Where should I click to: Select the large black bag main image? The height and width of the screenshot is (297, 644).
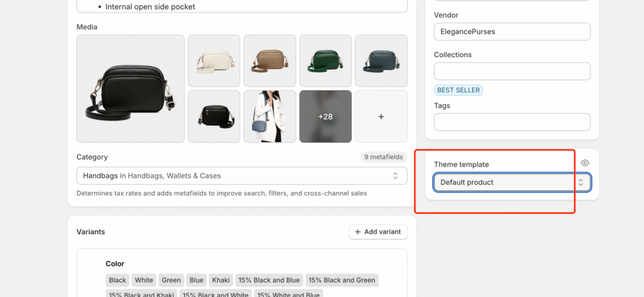coord(131,89)
